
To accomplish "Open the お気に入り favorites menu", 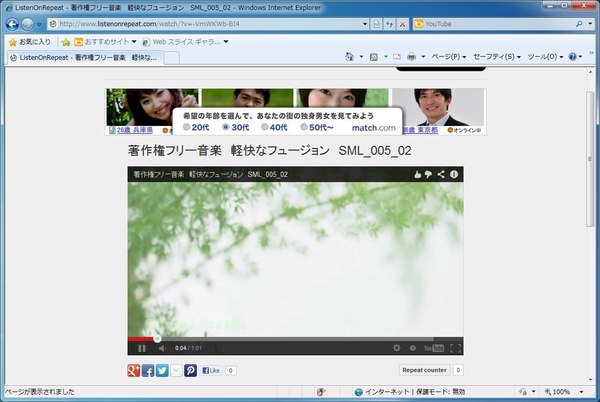I will 29,42.
